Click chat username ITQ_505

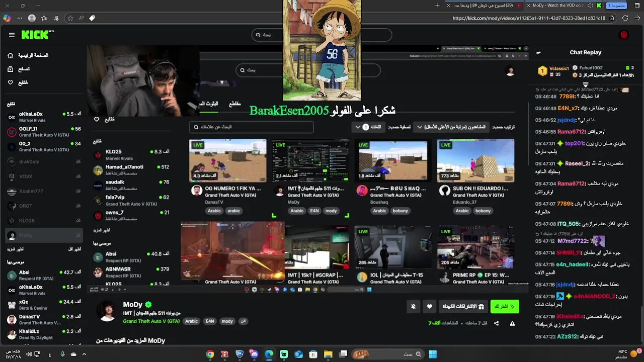coord(568,224)
